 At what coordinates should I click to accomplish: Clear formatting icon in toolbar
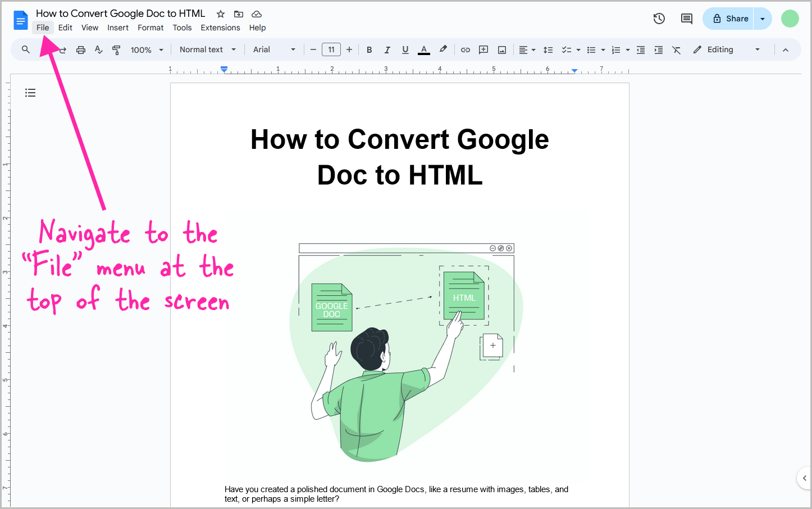[x=677, y=50]
